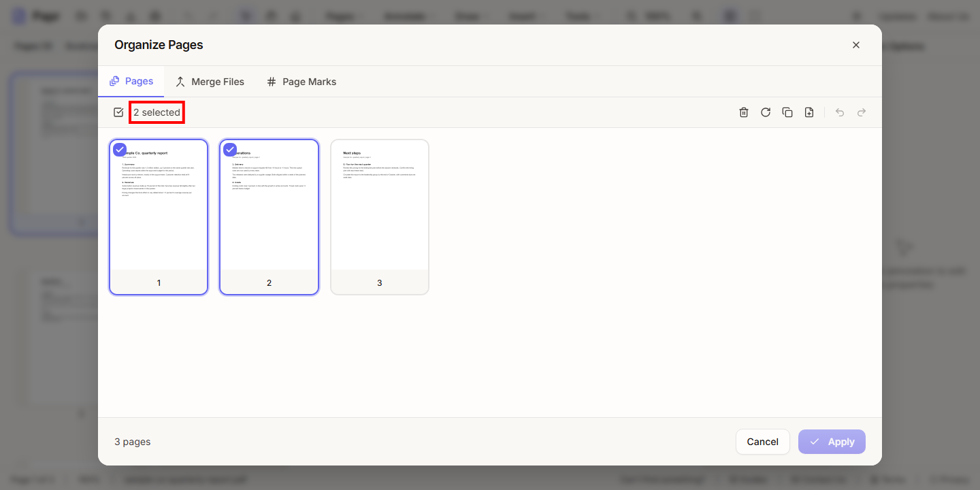Uncheck the checkmark on page 2 thumbnail

click(x=230, y=150)
